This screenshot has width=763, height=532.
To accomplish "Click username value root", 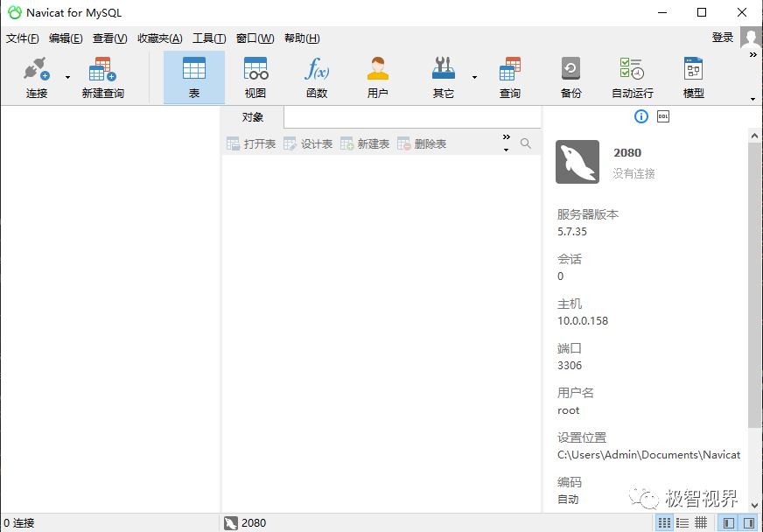I will pyautogui.click(x=569, y=410).
